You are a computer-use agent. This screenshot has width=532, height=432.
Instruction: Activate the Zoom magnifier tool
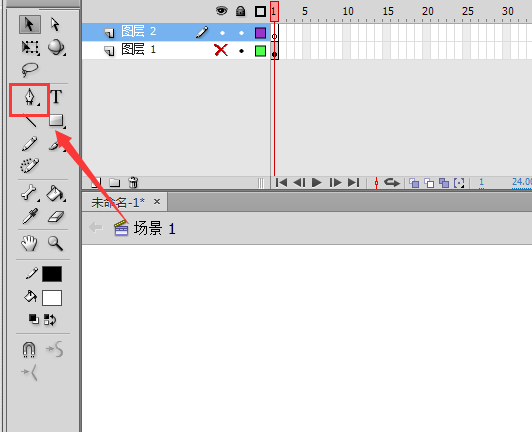[x=55, y=243]
